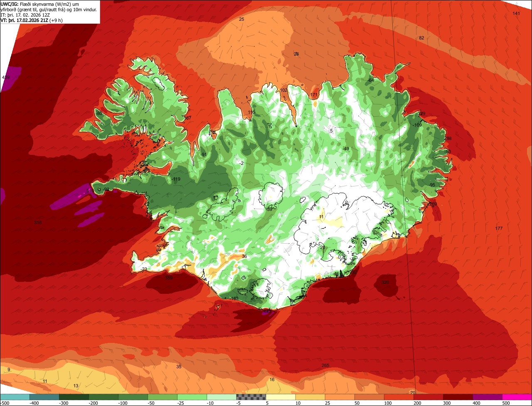The height and width of the screenshot is (406, 532).
Task: Select the magenta 500 legend color swatch
Action: (517, 397)
